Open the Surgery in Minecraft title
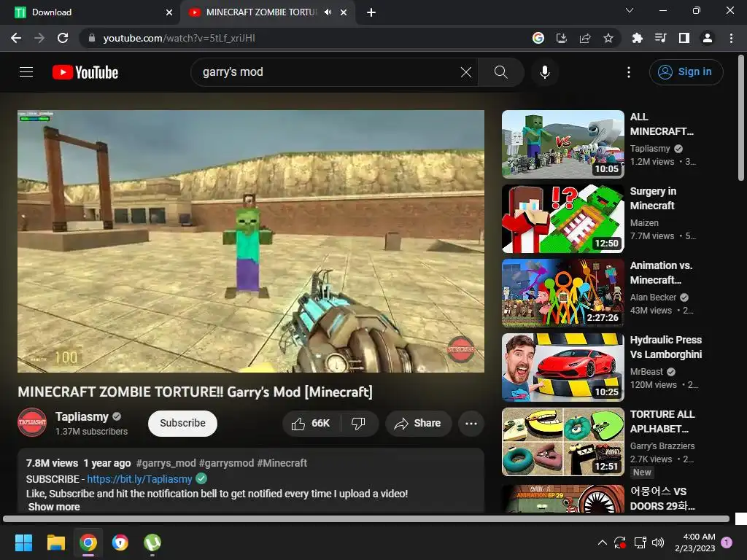The height and width of the screenshot is (560, 747). [653, 198]
